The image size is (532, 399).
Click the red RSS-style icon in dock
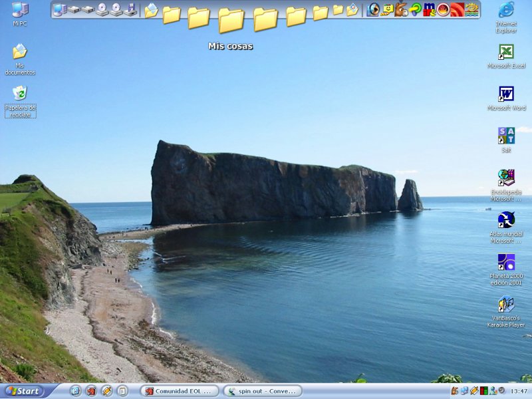[457, 9]
